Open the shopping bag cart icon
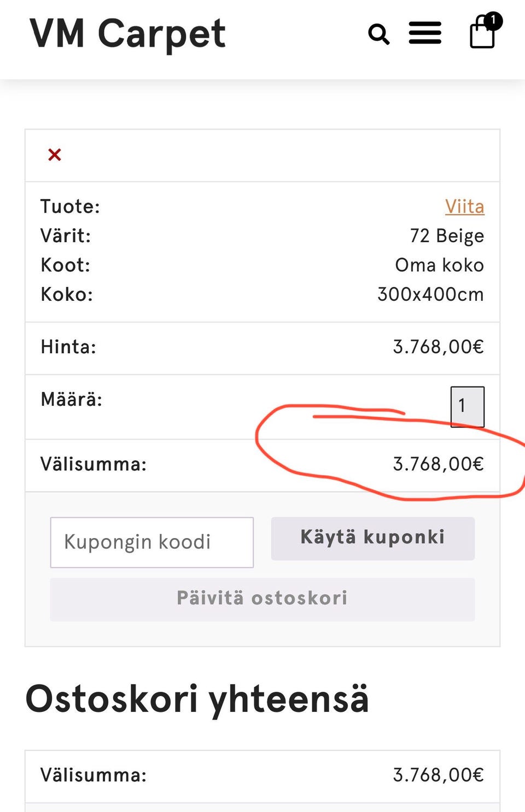Image resolution: width=525 pixels, height=812 pixels. coord(482,35)
